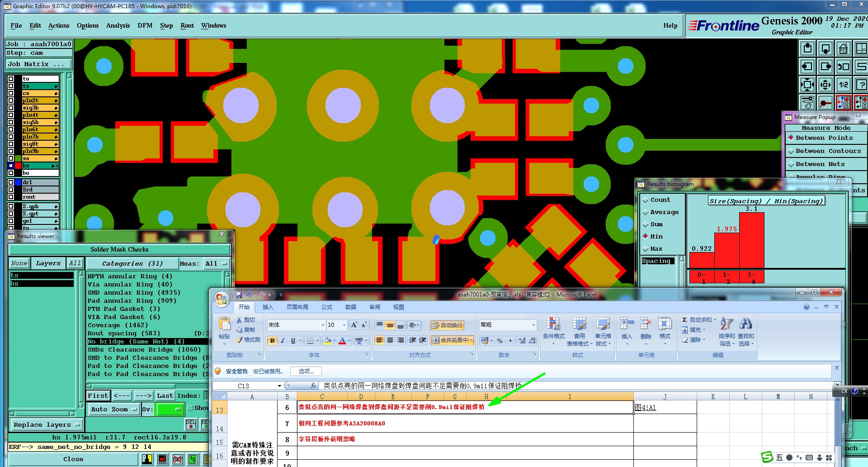The width and height of the screenshot is (868, 467).
Task: Open the Actions menu
Action: click(59, 26)
